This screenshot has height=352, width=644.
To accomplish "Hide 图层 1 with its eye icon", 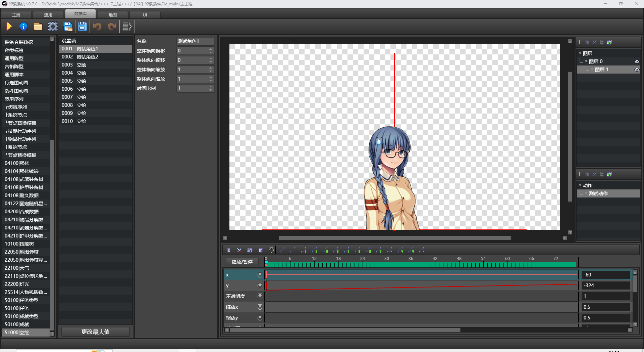I will pos(637,70).
